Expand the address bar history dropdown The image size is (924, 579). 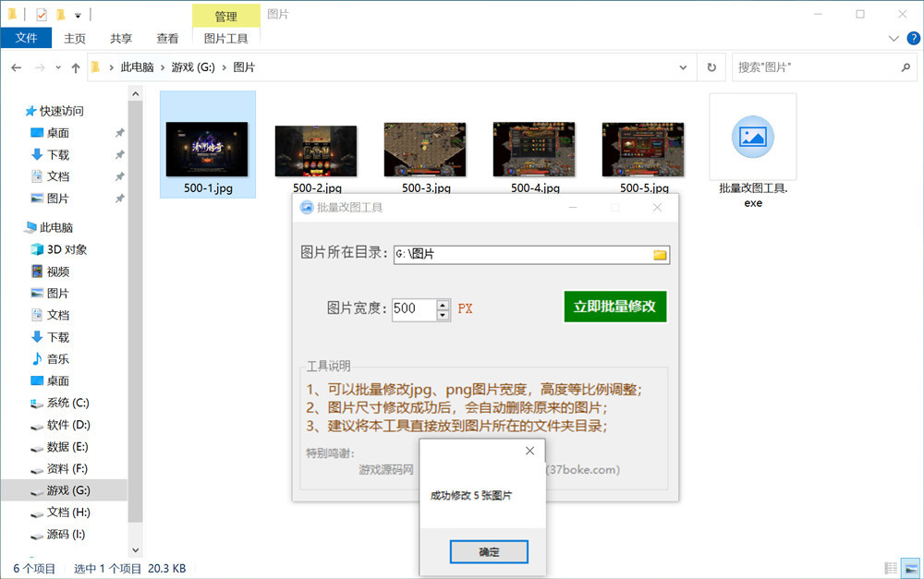pos(683,67)
